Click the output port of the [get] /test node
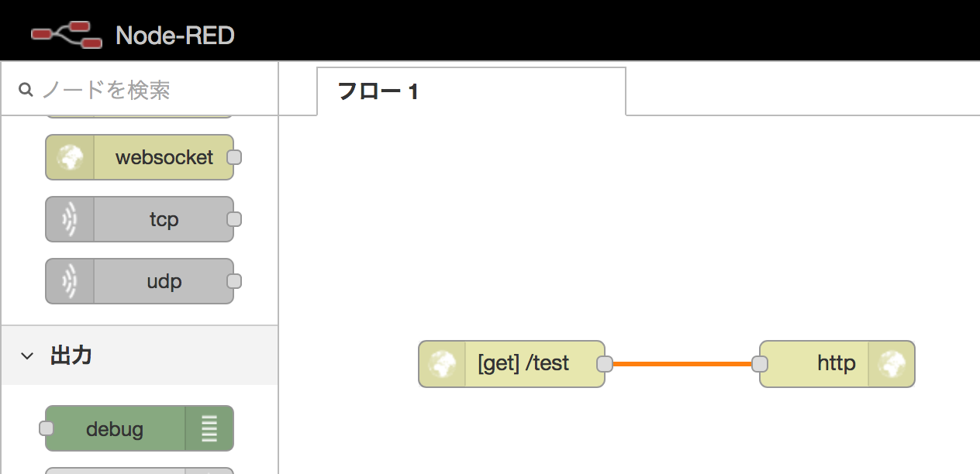The image size is (980, 474). tap(604, 363)
